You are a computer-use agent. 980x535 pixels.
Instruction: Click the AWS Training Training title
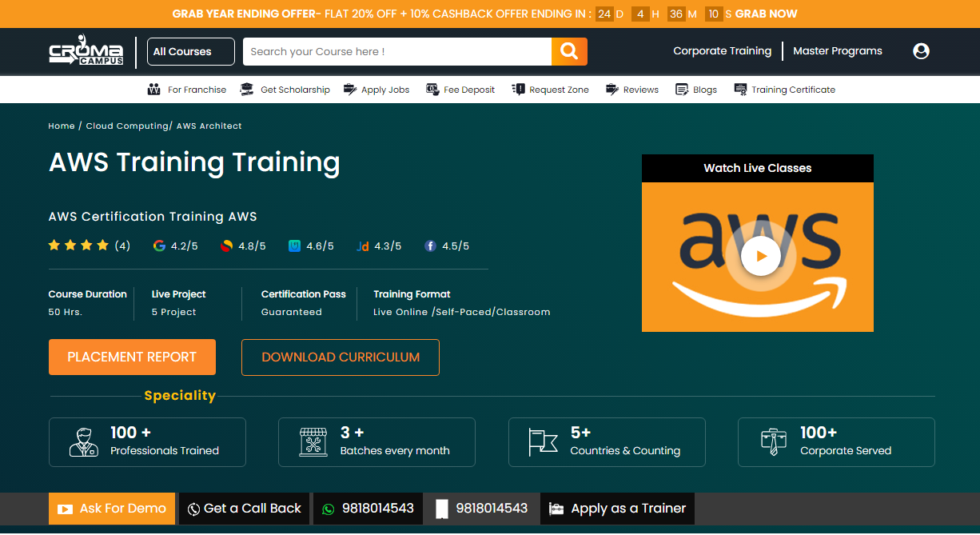click(x=194, y=162)
